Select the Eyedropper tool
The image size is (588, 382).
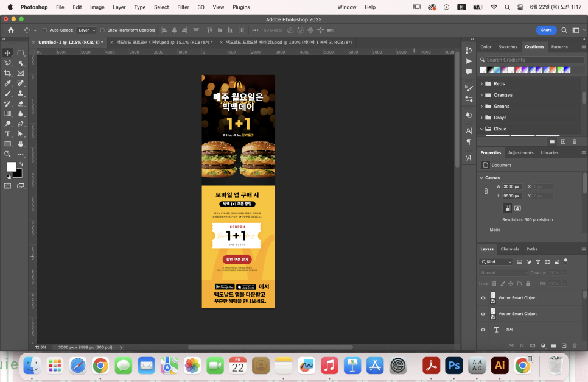tap(7, 83)
